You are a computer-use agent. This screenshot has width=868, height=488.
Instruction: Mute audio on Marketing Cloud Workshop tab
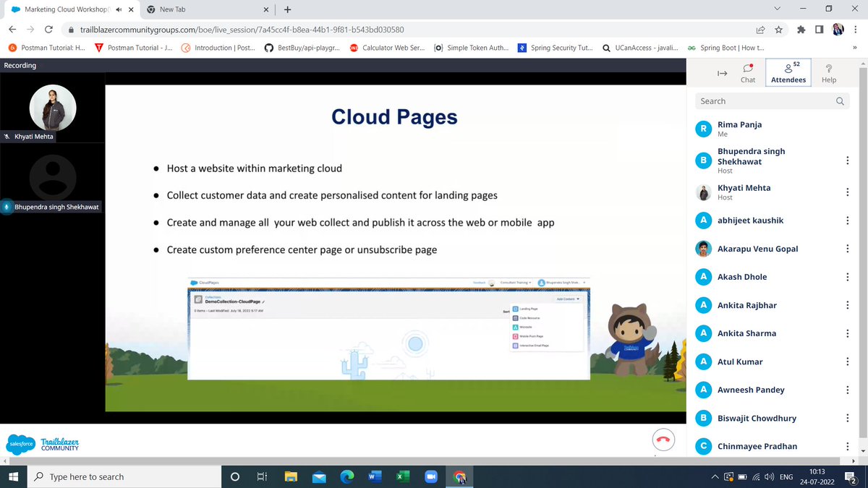(x=119, y=9)
